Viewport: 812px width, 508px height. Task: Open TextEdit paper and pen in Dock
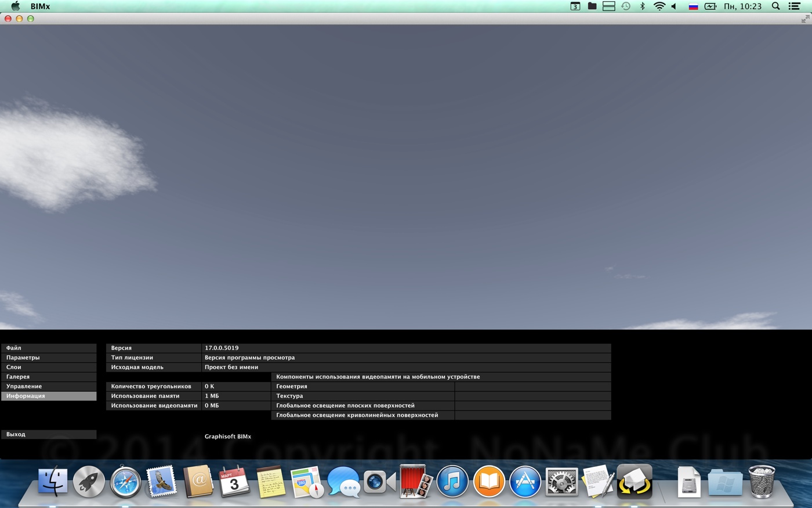click(598, 482)
